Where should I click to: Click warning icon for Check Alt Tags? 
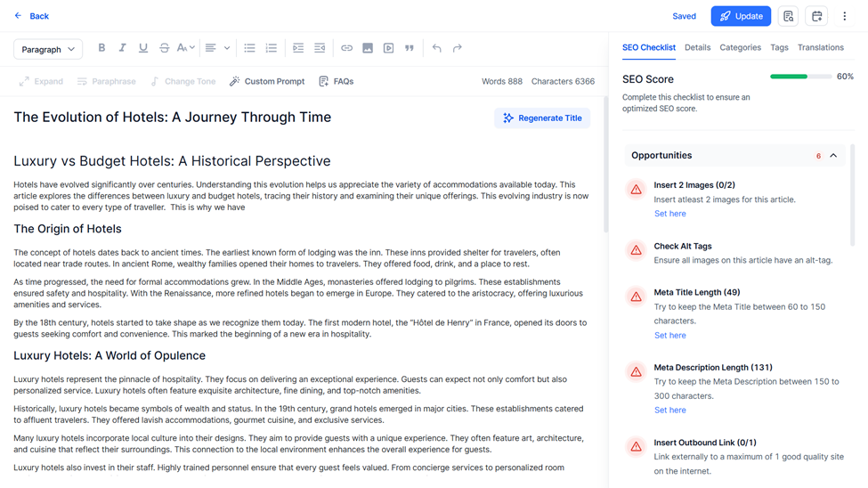[x=636, y=250]
